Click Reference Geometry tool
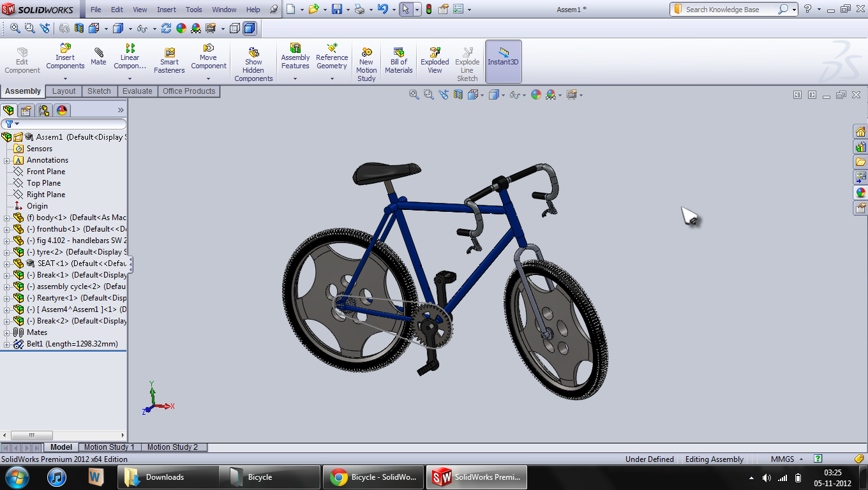 (x=332, y=57)
